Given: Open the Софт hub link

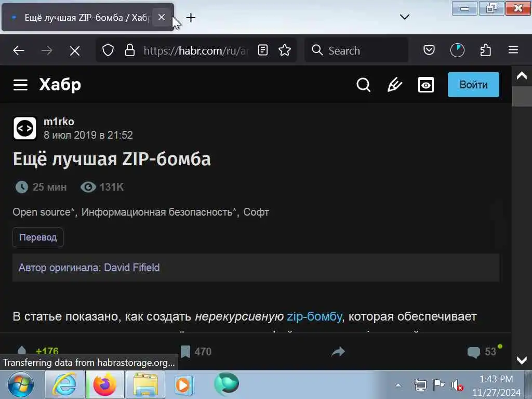Looking at the screenshot, I should click(x=256, y=212).
